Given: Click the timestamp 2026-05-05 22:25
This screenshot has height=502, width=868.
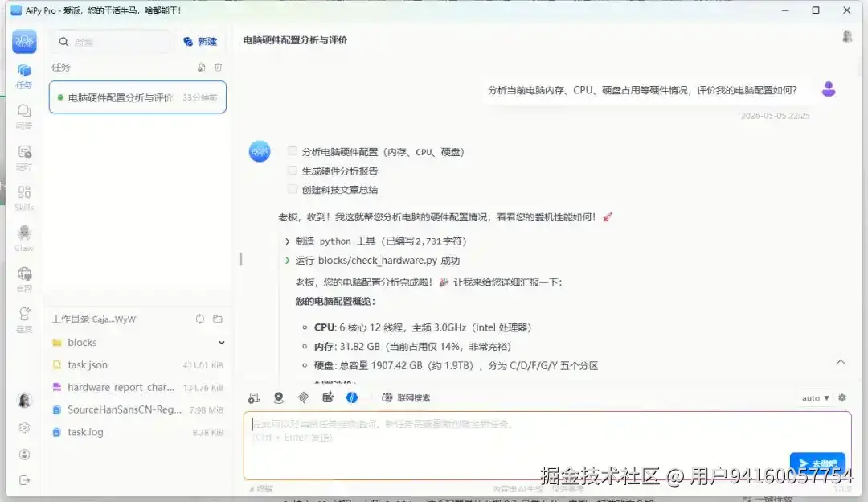Looking at the screenshot, I should coord(775,116).
